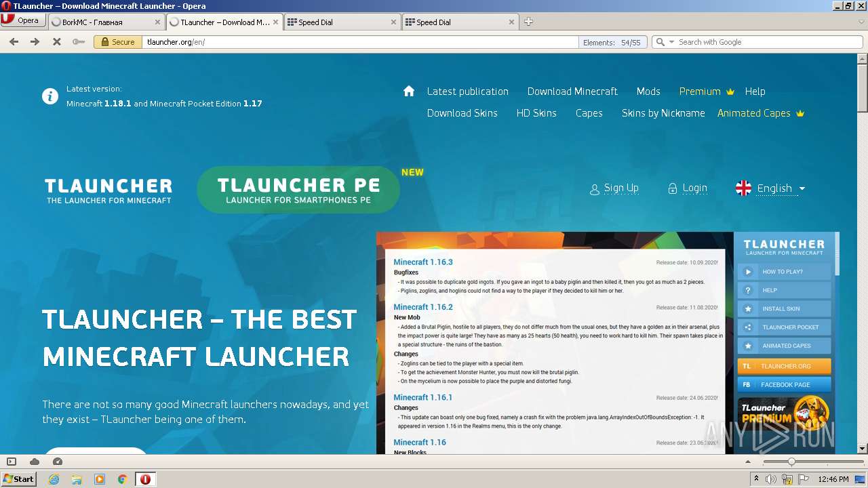This screenshot has width=868, height=488.
Task: Open Chrome from taskbar
Action: tap(123, 479)
